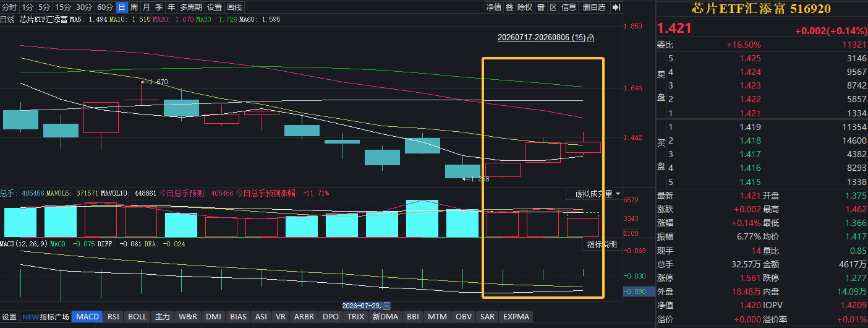Click sell level 1 price 1.421
The width and height of the screenshot is (868, 328).
point(751,113)
